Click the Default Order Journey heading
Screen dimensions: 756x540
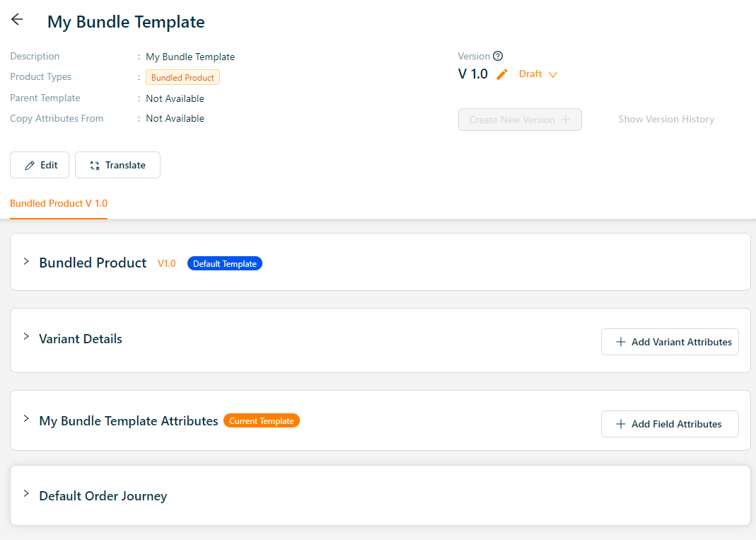click(103, 496)
